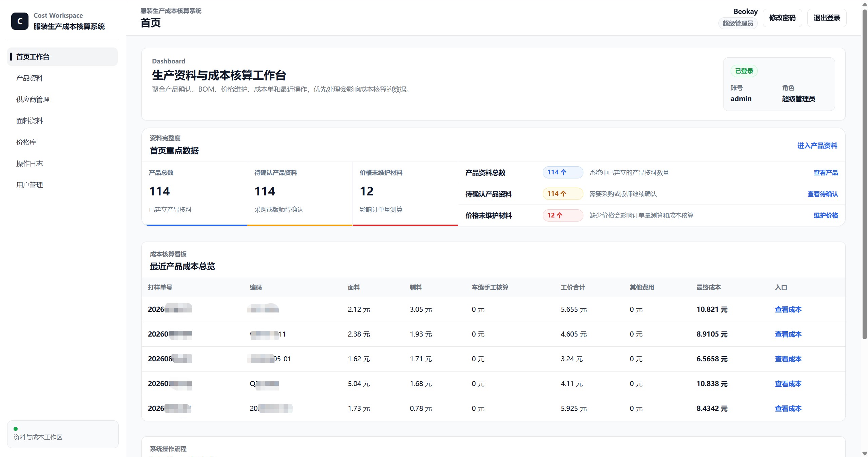
Task: Click the Beokay username at the top right
Action: coord(745,12)
